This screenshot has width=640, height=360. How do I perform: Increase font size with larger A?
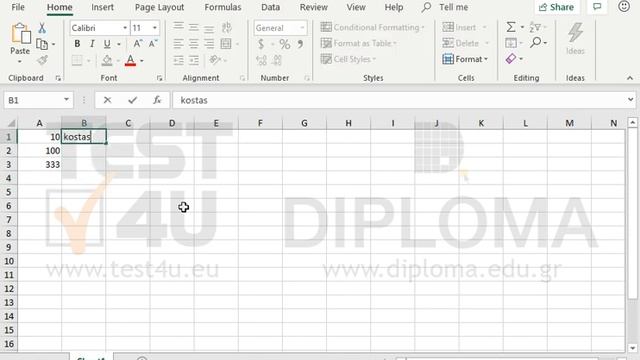point(138,44)
